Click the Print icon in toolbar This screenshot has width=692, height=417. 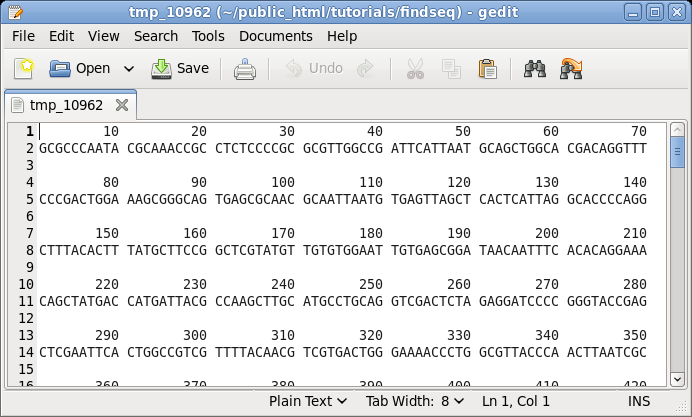pyautogui.click(x=245, y=69)
